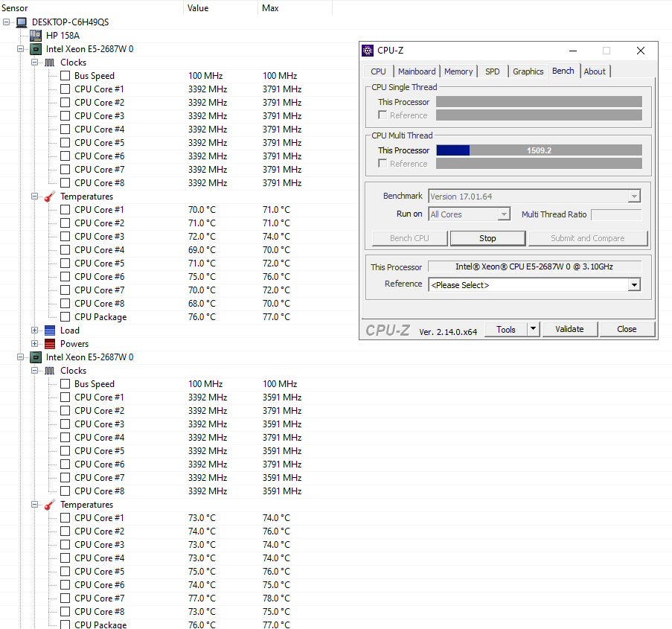Viewport: 672px width, 629px height.
Task: Collapse the first CPU's Temperatures group
Action: coord(35,197)
